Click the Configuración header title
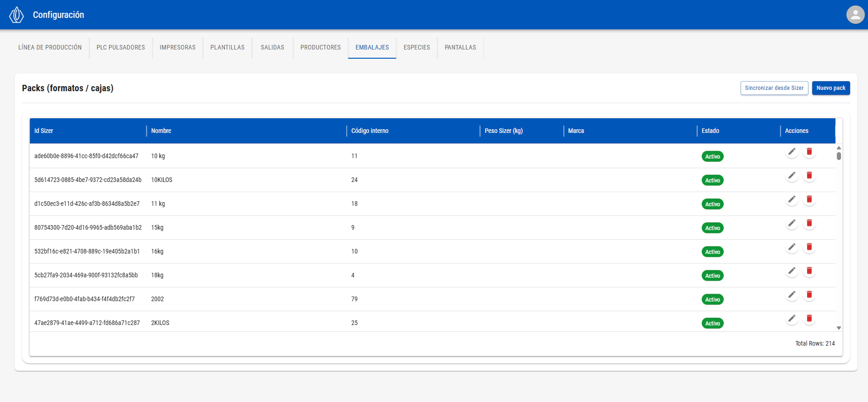The image size is (868, 402). pyautogui.click(x=59, y=15)
